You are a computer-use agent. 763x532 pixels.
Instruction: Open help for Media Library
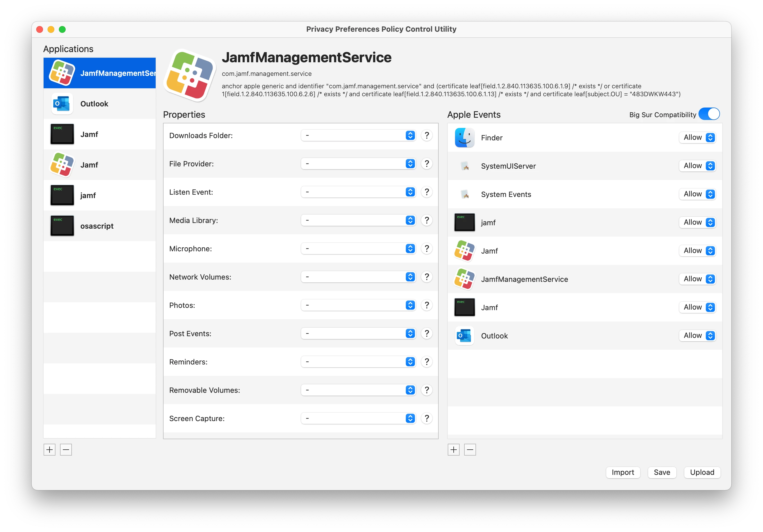(x=427, y=220)
